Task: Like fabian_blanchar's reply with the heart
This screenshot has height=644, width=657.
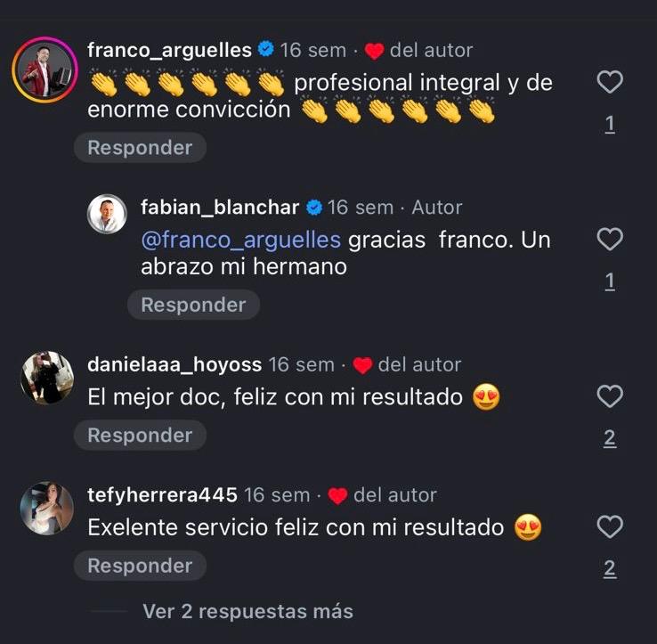Action: point(610,240)
